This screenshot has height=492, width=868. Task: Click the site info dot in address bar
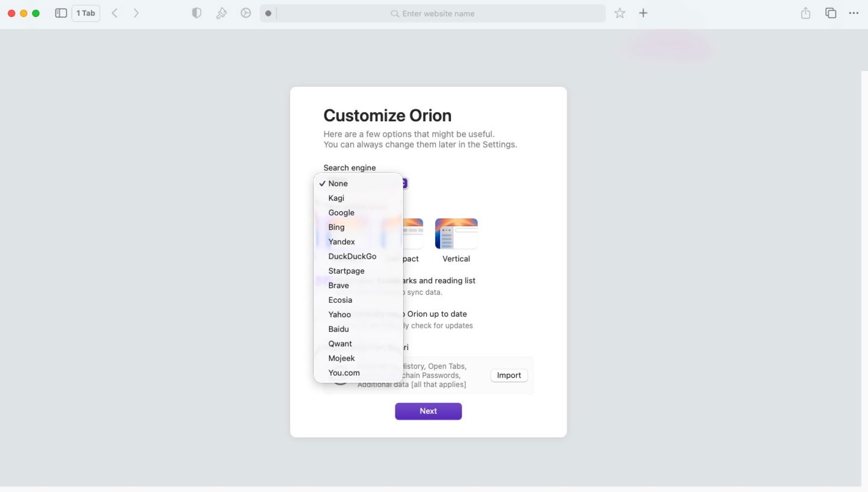(268, 13)
